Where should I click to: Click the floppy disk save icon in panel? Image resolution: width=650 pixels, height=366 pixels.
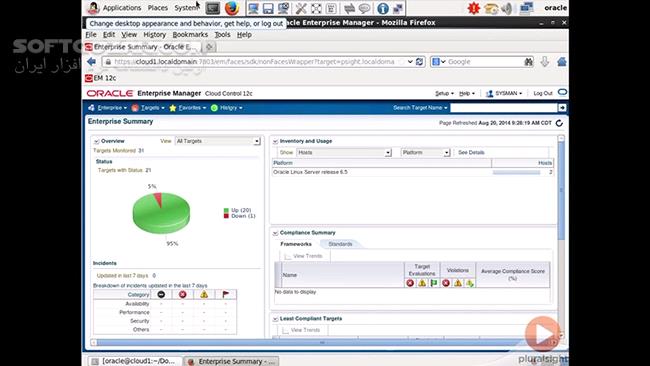[268, 8]
